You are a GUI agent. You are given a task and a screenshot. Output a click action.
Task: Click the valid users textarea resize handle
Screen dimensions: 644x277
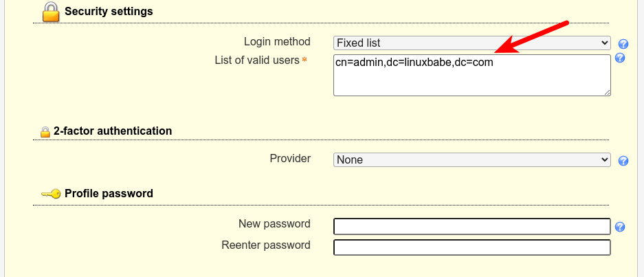click(x=607, y=91)
